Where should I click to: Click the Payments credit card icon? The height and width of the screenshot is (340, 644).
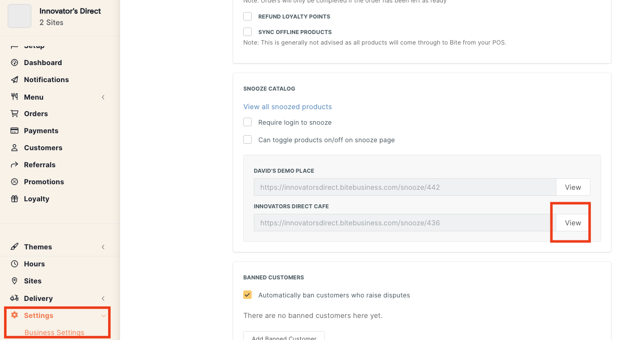coord(15,131)
